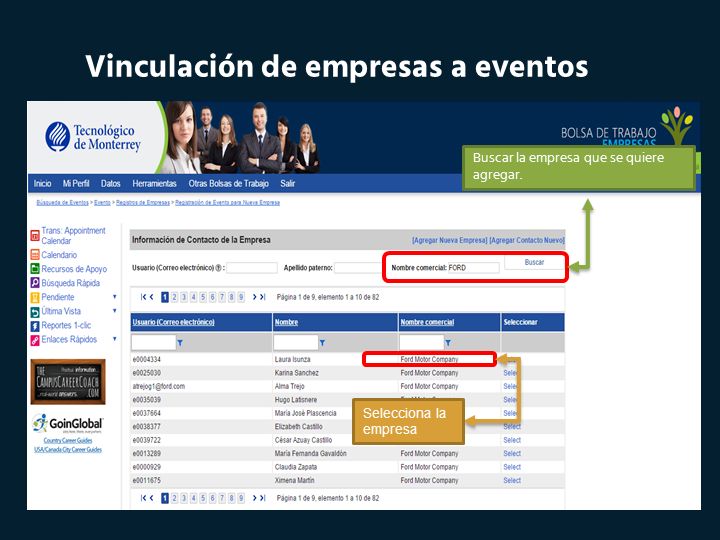The image size is (720, 540).
Task: Open the Datos menu
Action: (111, 183)
